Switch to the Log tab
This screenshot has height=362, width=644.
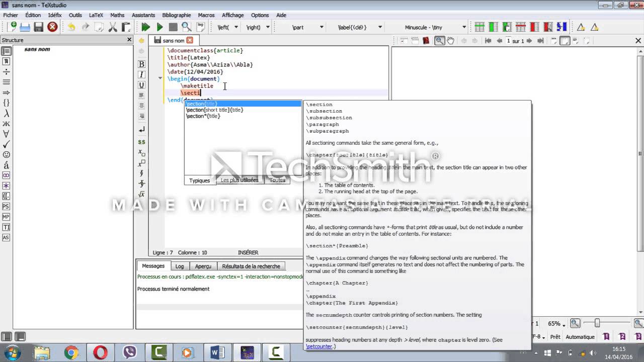click(x=180, y=266)
